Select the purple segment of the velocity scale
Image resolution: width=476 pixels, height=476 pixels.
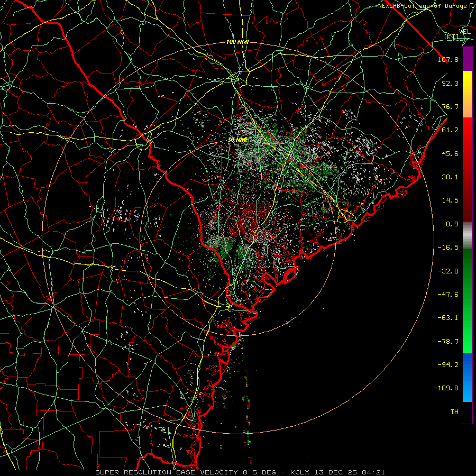click(467, 59)
